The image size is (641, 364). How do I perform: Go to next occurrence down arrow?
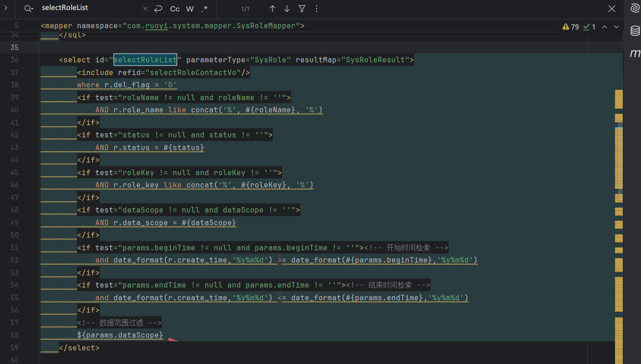[x=287, y=9]
